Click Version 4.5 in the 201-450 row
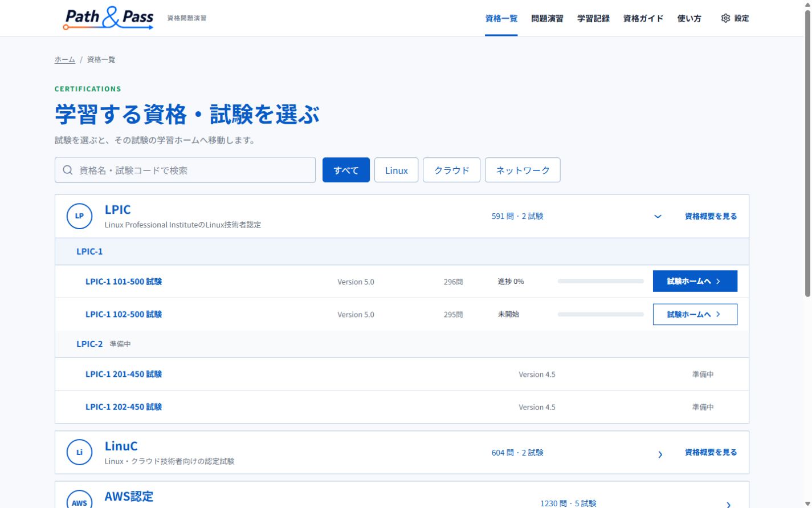This screenshot has width=812, height=508. (x=537, y=375)
